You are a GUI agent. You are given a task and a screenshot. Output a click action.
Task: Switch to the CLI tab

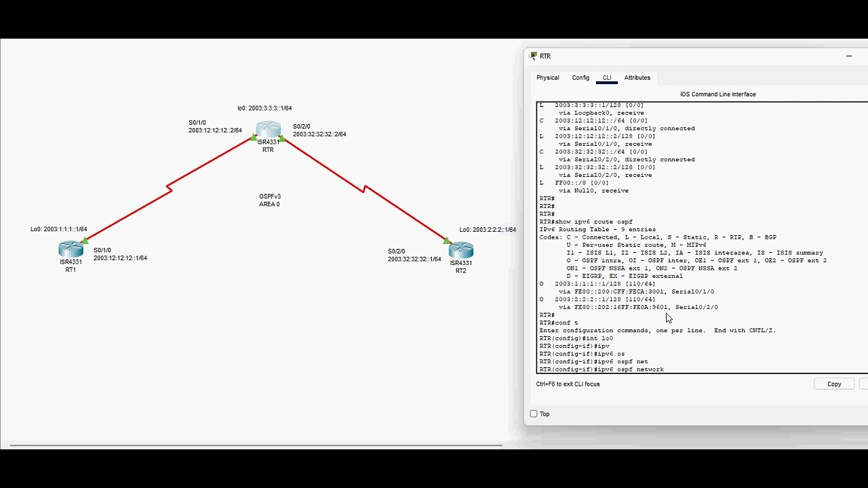pos(607,78)
